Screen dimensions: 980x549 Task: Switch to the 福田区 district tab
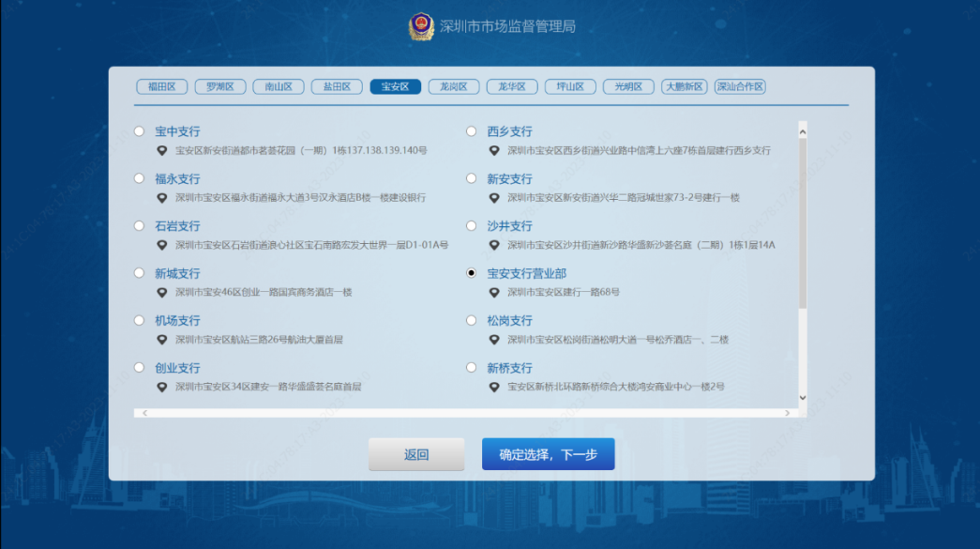(x=162, y=87)
